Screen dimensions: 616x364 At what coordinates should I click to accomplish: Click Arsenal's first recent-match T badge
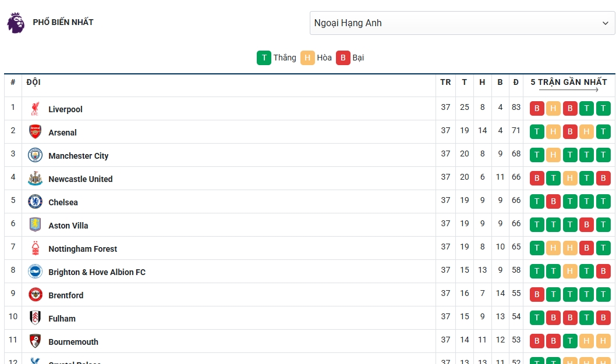(537, 131)
